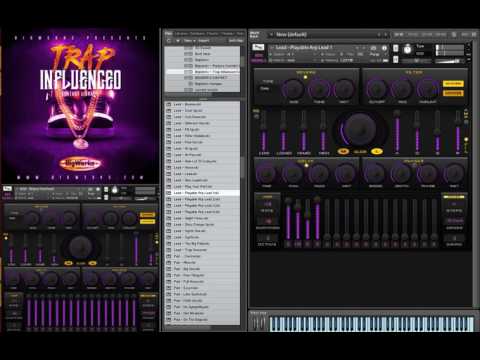
Task: Open instrument edit mode with the wrench icon
Action: coord(258,47)
